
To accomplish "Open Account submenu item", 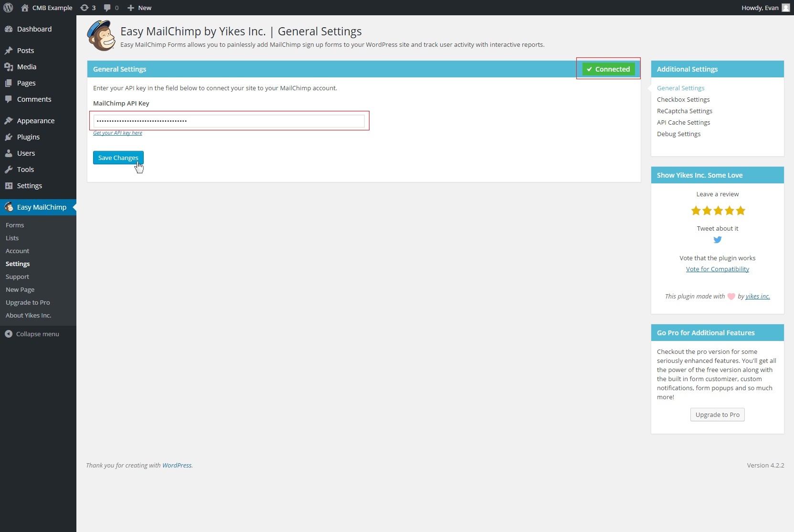I will click(17, 251).
